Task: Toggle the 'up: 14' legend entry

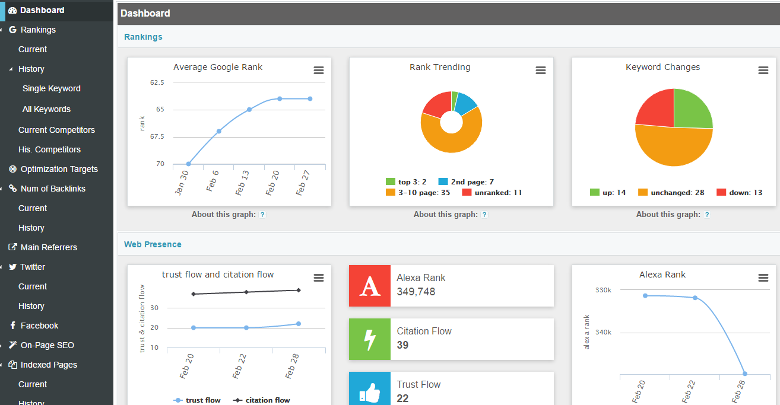Action: coord(607,193)
